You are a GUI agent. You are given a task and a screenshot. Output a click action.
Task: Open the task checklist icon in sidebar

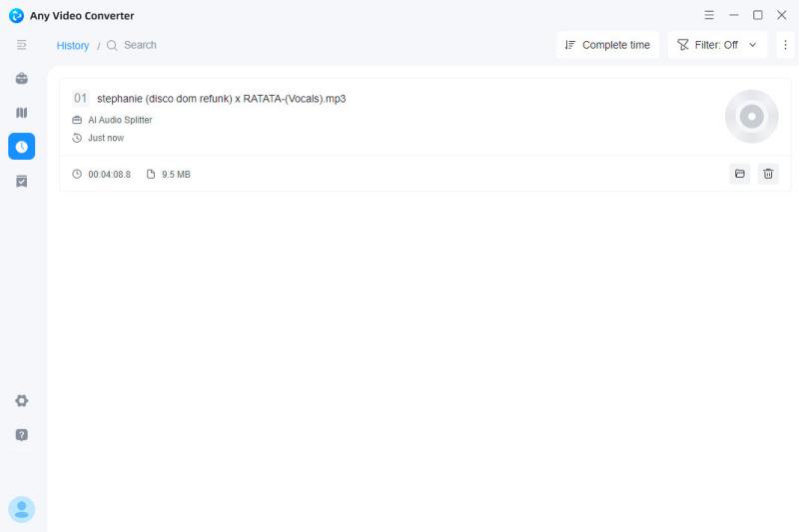(22, 181)
